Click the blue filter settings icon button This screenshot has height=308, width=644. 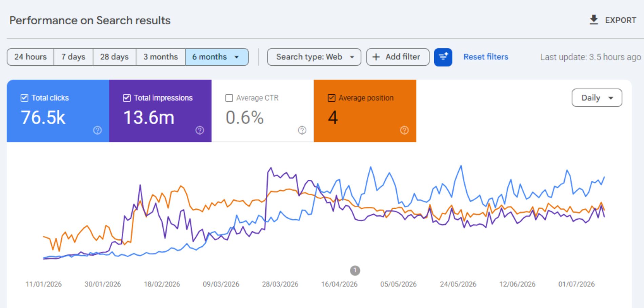coord(443,57)
